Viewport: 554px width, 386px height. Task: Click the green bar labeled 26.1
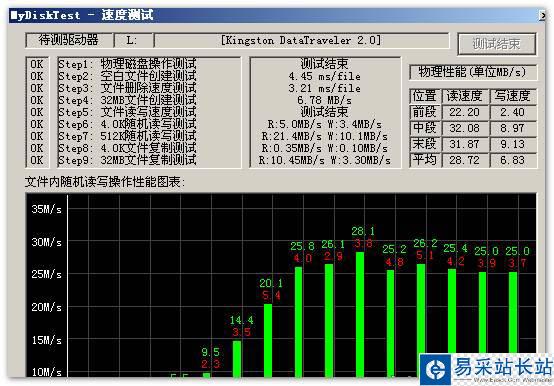(329, 321)
